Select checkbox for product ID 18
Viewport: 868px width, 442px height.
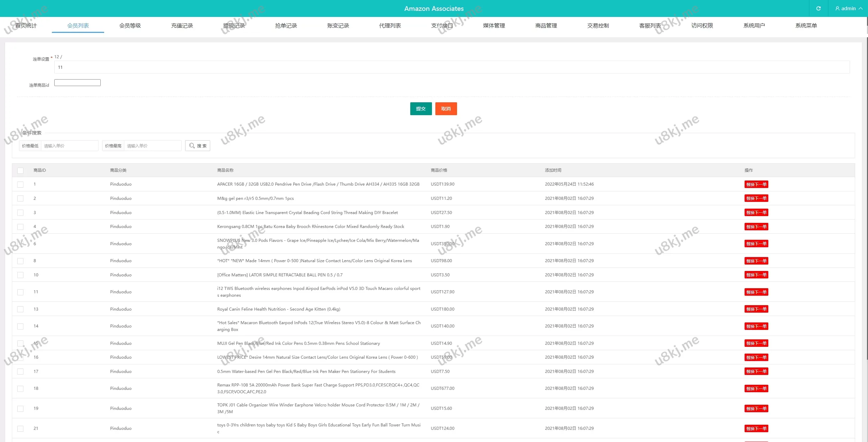coord(20,388)
